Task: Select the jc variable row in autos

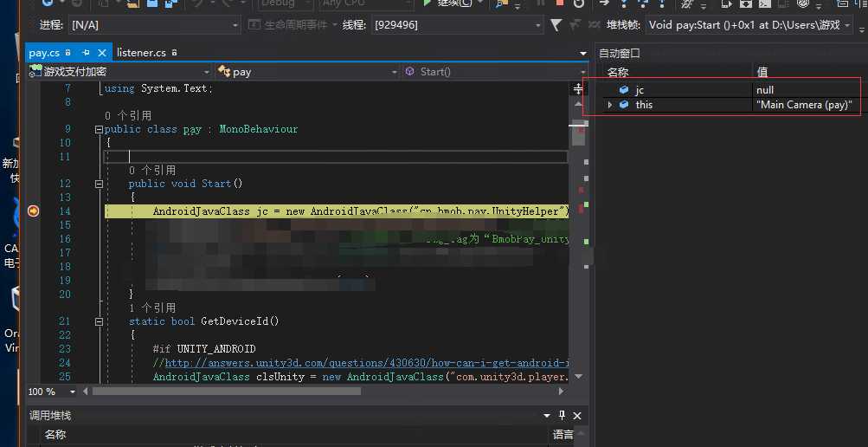Action: click(x=732, y=90)
